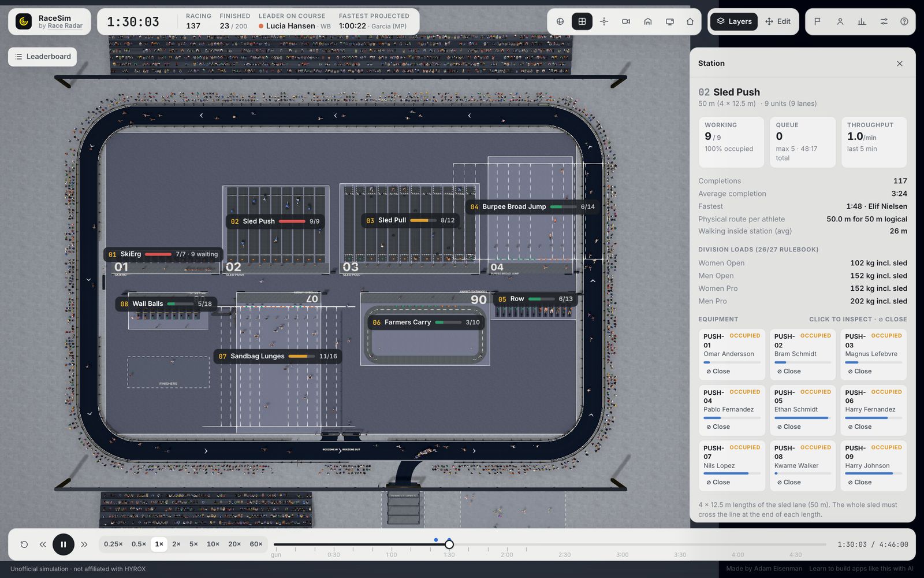Click the restart loop icon in playback bar

pos(24,544)
